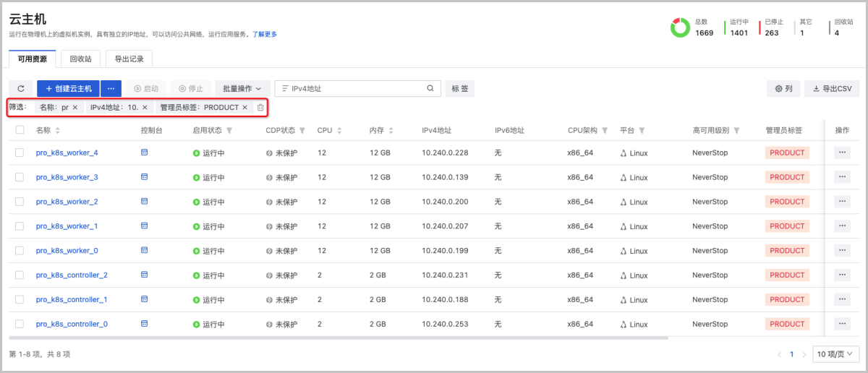Viewport: 868px width, 373px height.
Task: Open the pro_k8s_worker_0 link
Action: 67,251
